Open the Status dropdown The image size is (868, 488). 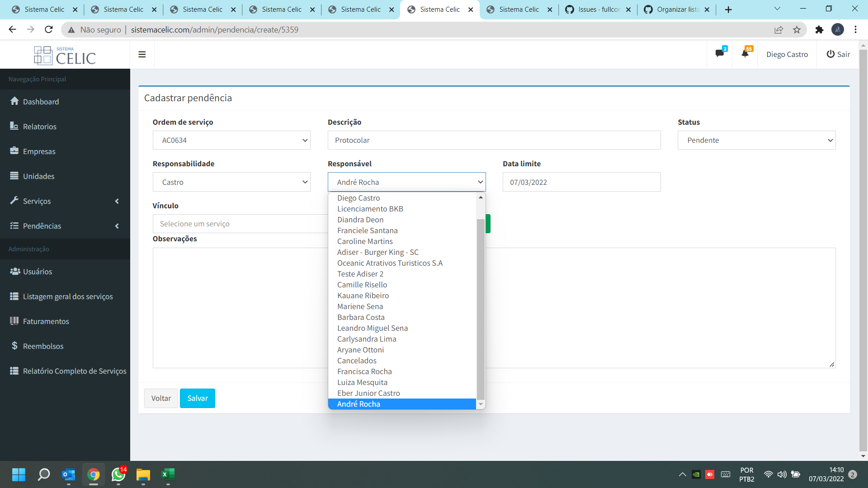pyautogui.click(x=756, y=140)
